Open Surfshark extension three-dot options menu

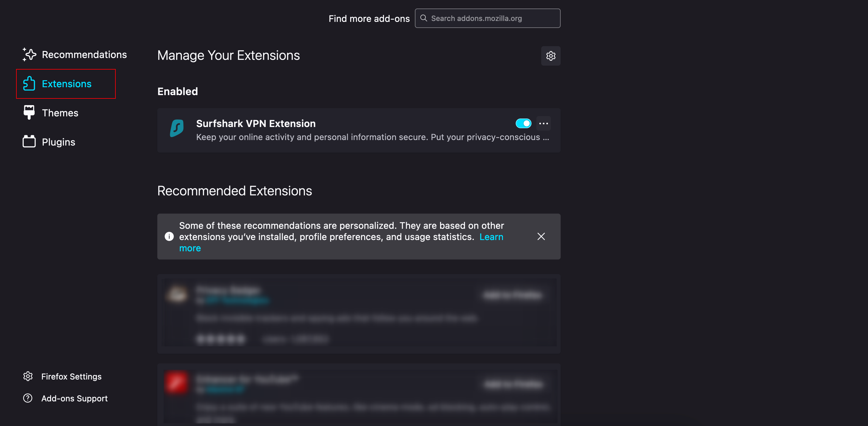(543, 123)
